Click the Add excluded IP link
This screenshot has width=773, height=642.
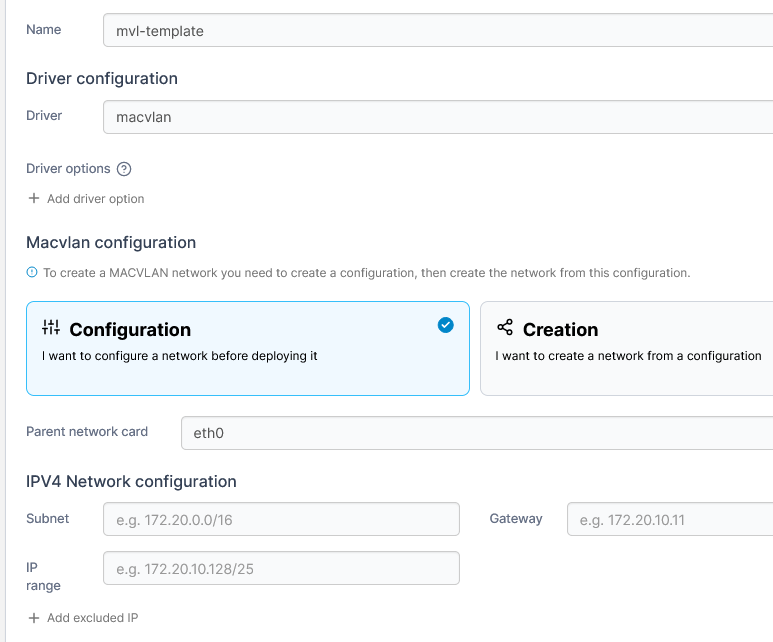click(x=92, y=618)
